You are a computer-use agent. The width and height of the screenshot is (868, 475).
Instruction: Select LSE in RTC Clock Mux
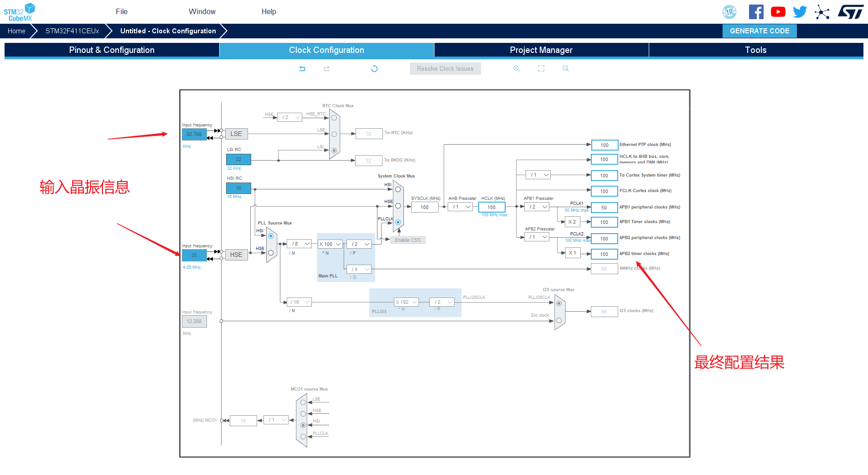coord(334,134)
